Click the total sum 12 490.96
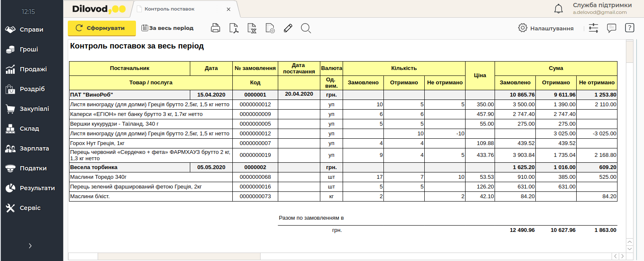 (522, 230)
